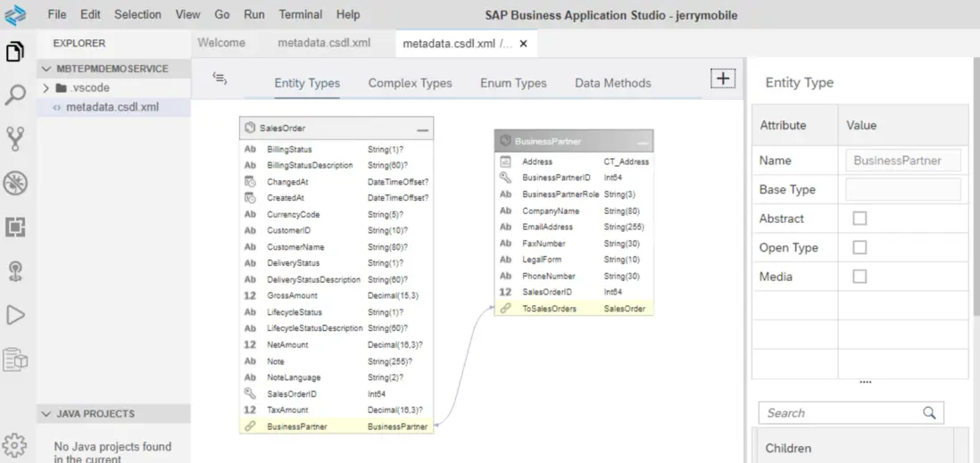This screenshot has width=980, height=463.
Task: Expand the .vscode folder
Action: tap(46, 87)
